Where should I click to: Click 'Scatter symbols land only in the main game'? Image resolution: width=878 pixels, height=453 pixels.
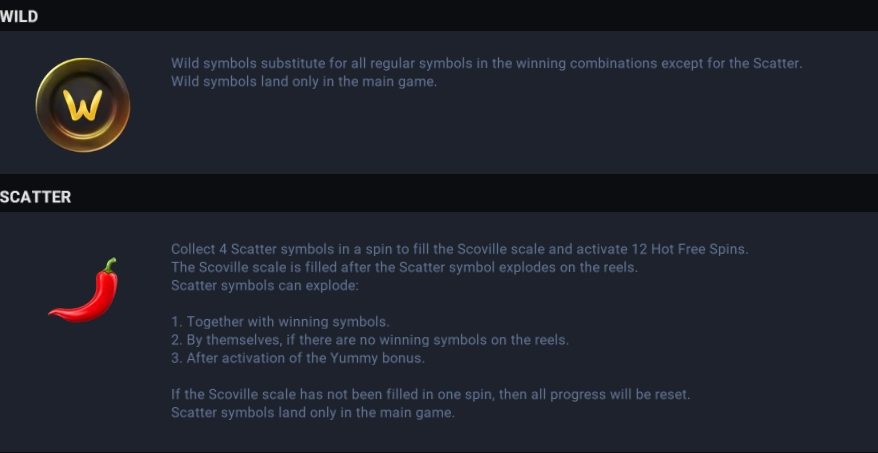click(x=312, y=413)
